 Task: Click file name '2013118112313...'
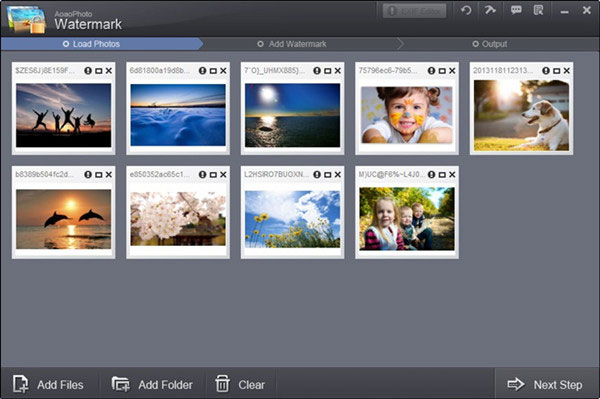[503, 71]
